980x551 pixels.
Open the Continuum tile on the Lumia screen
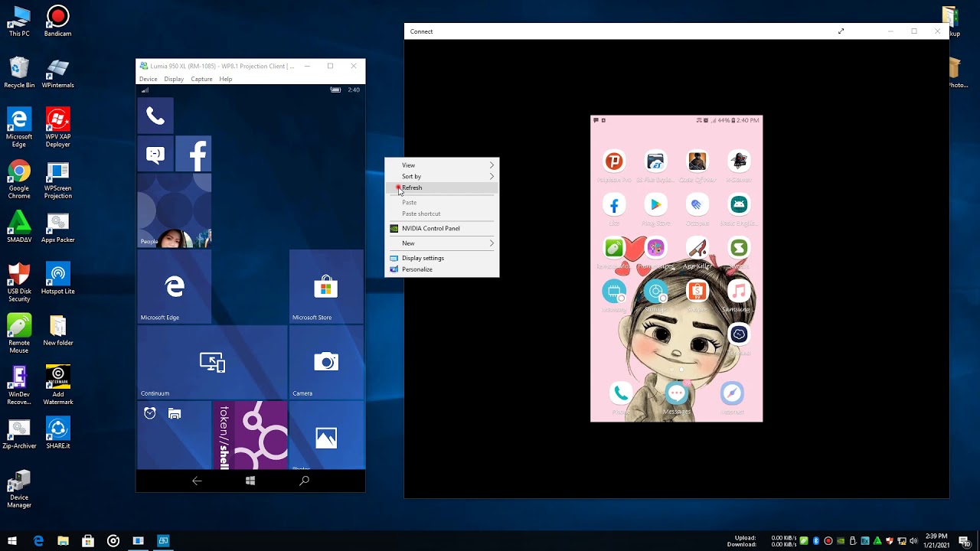(212, 362)
